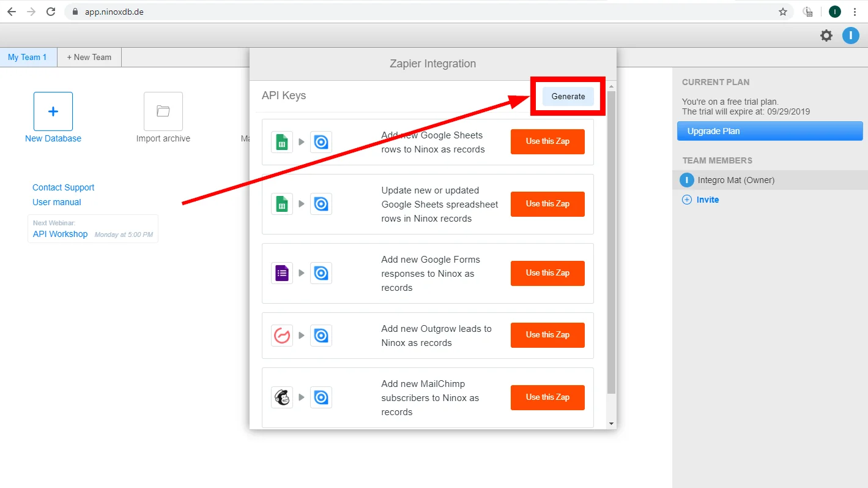
Task: Open the Chrome profile avatar
Action: pyautogui.click(x=835, y=12)
